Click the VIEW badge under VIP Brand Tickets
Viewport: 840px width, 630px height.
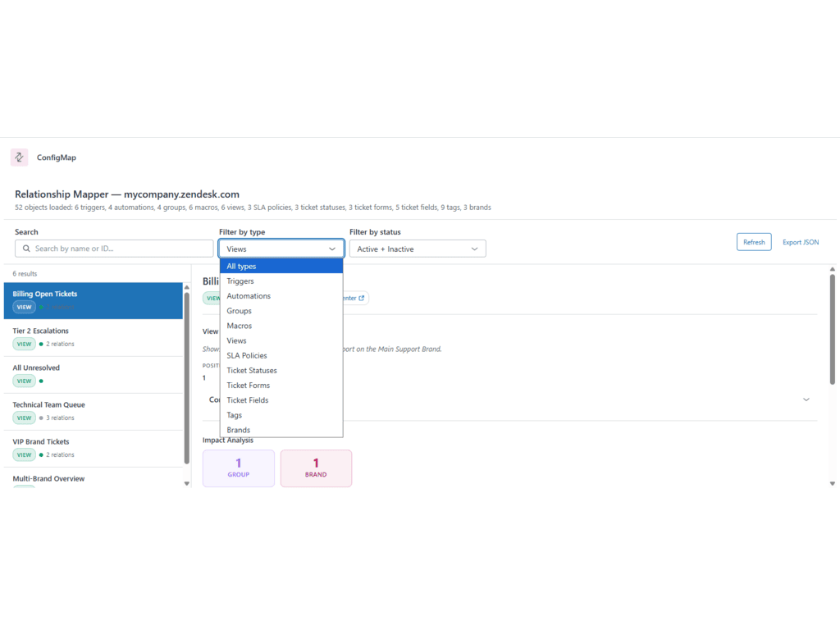(24, 454)
